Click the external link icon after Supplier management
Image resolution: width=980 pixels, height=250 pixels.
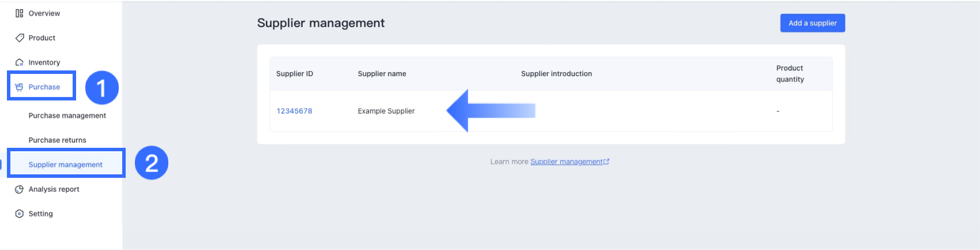pos(606,162)
